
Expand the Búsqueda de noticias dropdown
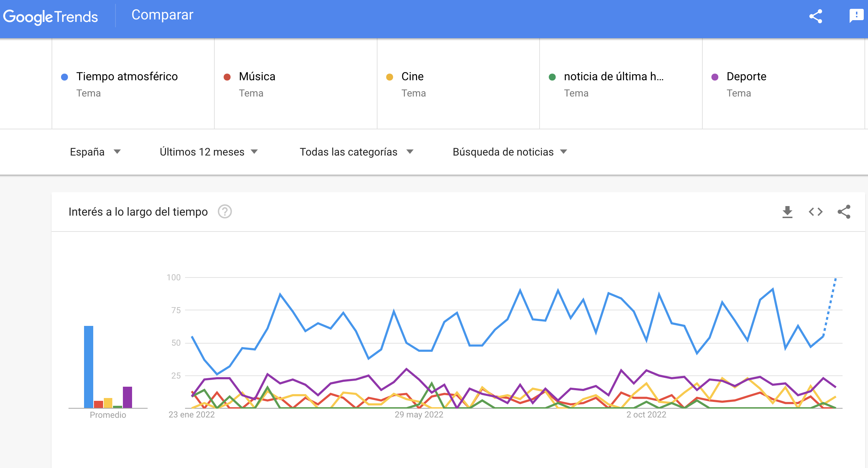[510, 152]
